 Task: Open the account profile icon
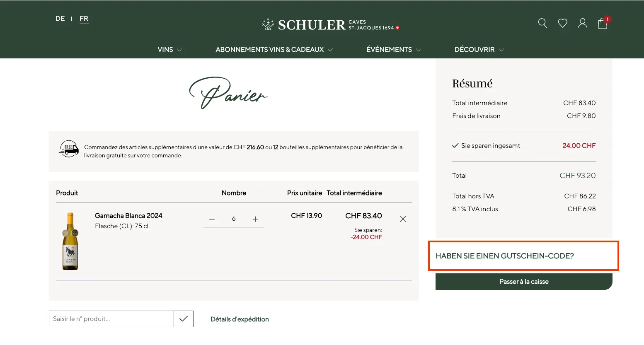coord(582,23)
